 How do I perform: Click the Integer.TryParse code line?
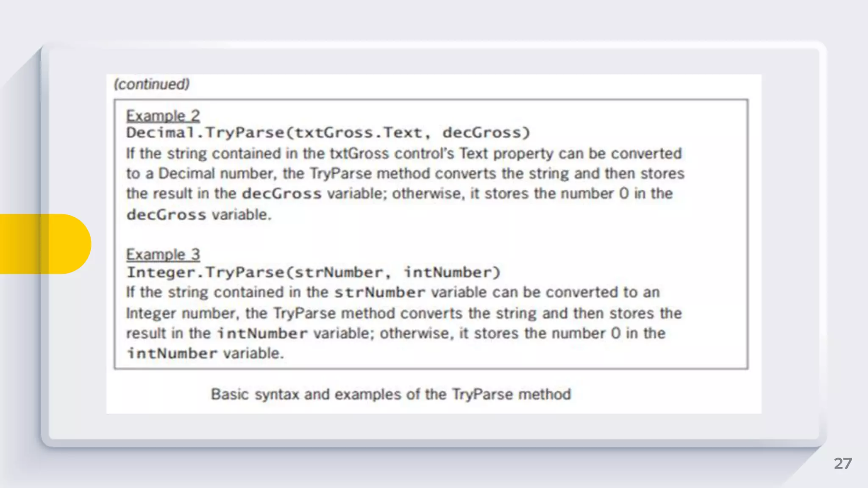pos(314,272)
